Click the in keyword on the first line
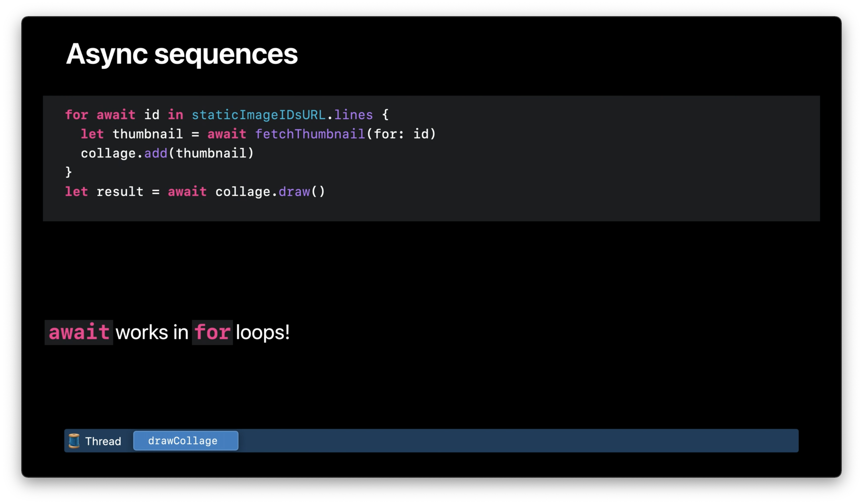Screen dimensions: 863x504 (x=175, y=115)
